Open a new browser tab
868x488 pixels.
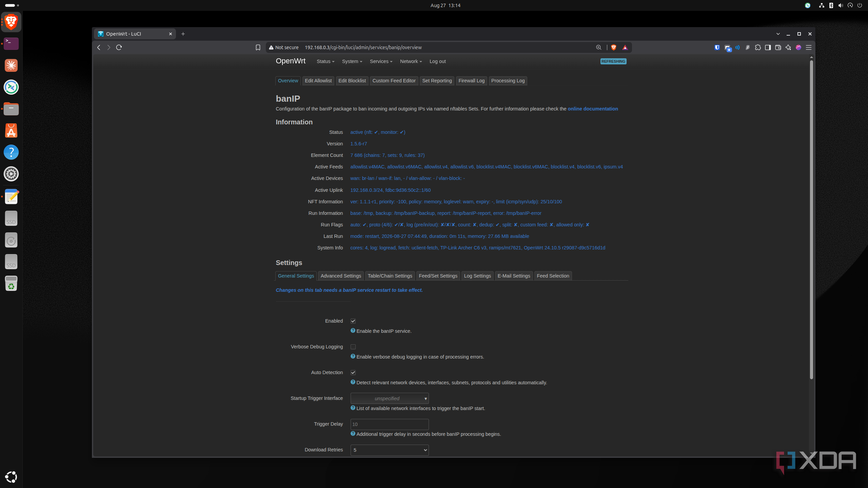coord(183,34)
